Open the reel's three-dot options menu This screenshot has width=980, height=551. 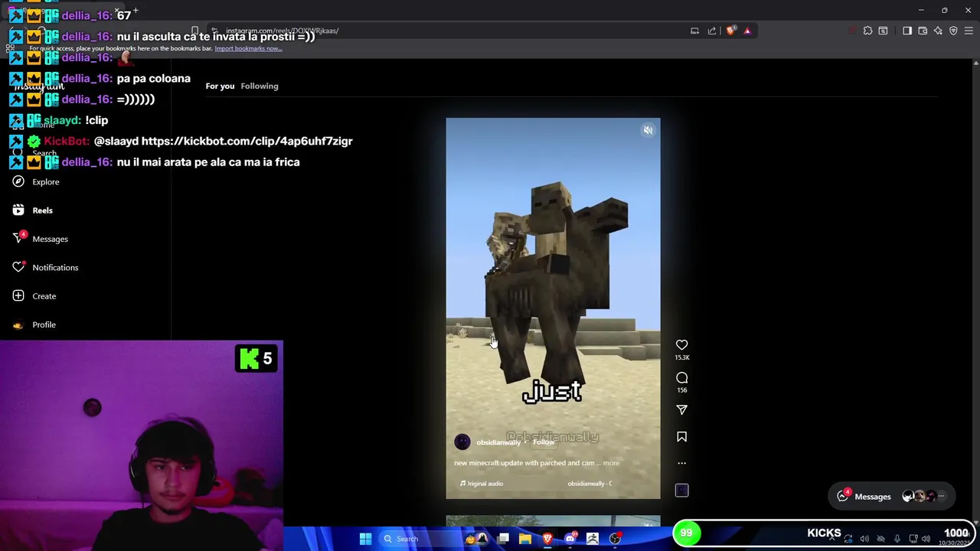[681, 462]
